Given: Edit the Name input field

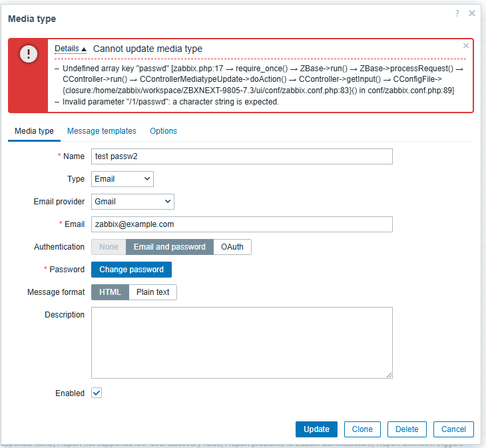Looking at the screenshot, I should [x=242, y=156].
